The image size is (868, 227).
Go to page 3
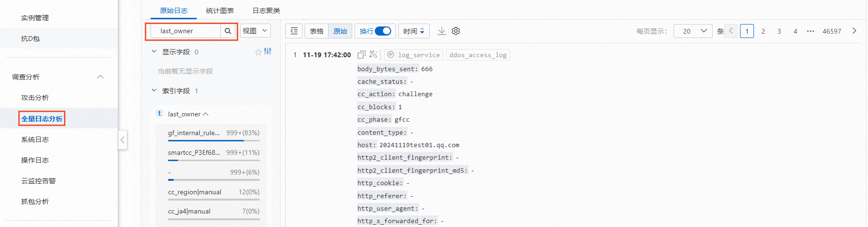pyautogui.click(x=779, y=31)
